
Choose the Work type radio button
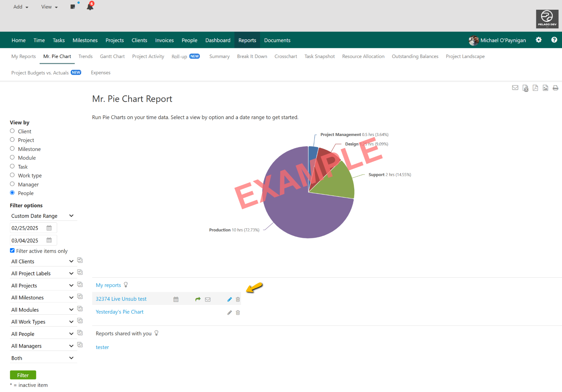[12, 175]
